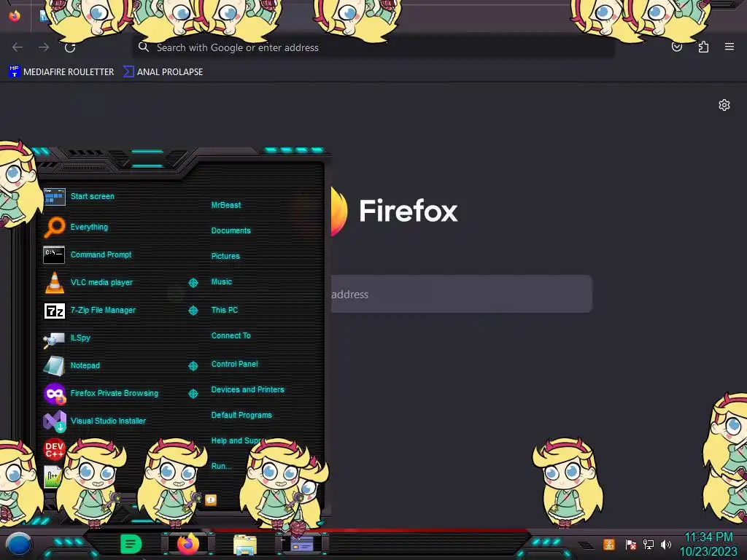Screen dimensions: 747x560
Task: Open new tab personalization gear
Action: point(724,105)
